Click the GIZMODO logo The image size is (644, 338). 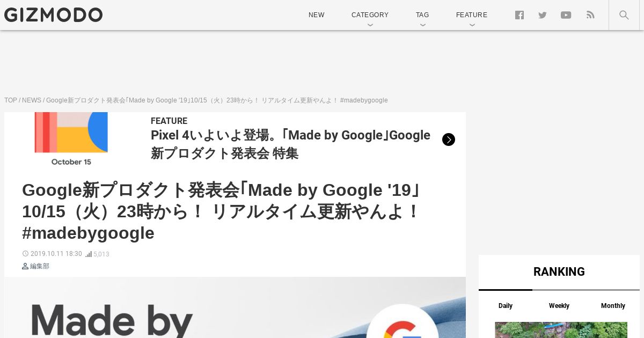tap(53, 15)
